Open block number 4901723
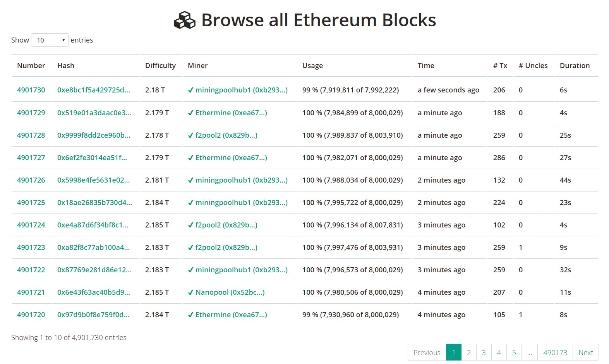This screenshot has height=364, width=609. [x=31, y=248]
